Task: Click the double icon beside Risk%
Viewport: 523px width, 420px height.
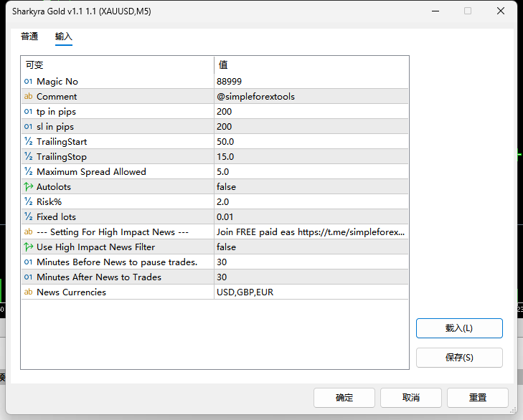Action: point(29,201)
